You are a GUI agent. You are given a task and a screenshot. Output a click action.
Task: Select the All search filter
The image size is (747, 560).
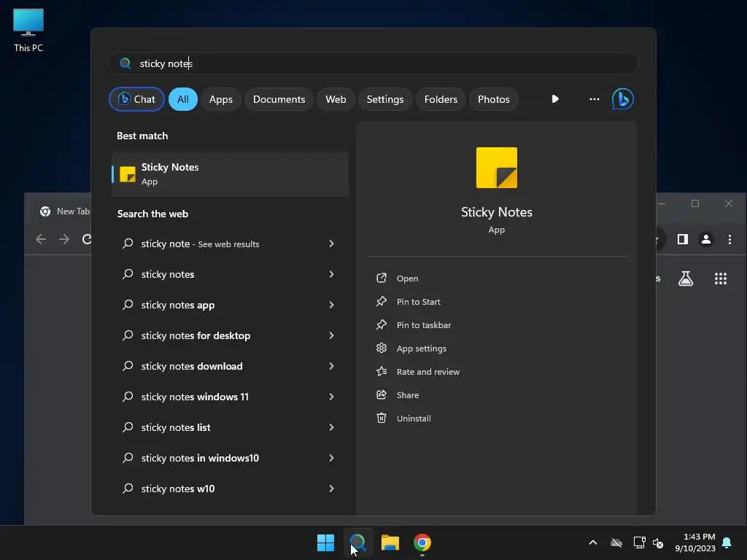click(x=183, y=99)
